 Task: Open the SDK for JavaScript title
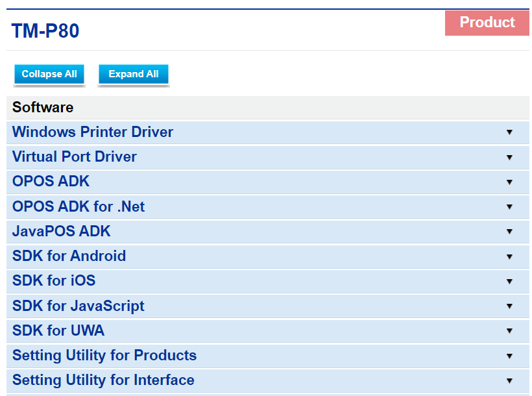[x=78, y=306]
